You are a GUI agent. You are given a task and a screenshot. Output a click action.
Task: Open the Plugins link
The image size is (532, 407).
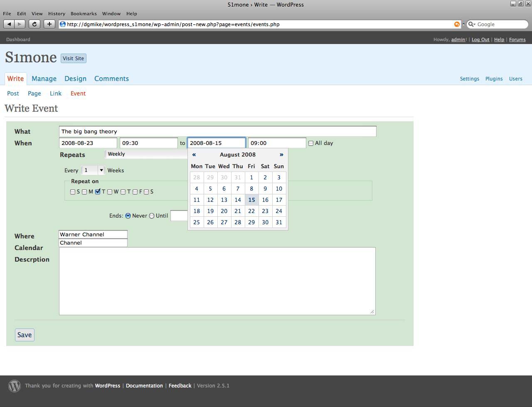pyautogui.click(x=494, y=78)
